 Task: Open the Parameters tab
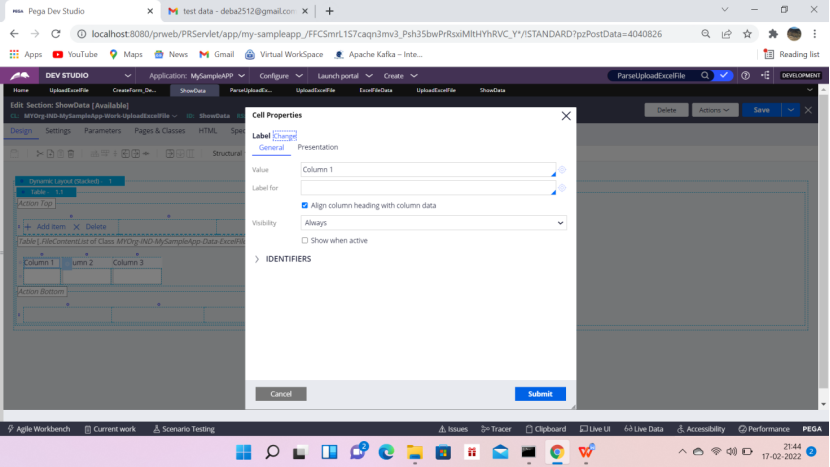pos(102,131)
